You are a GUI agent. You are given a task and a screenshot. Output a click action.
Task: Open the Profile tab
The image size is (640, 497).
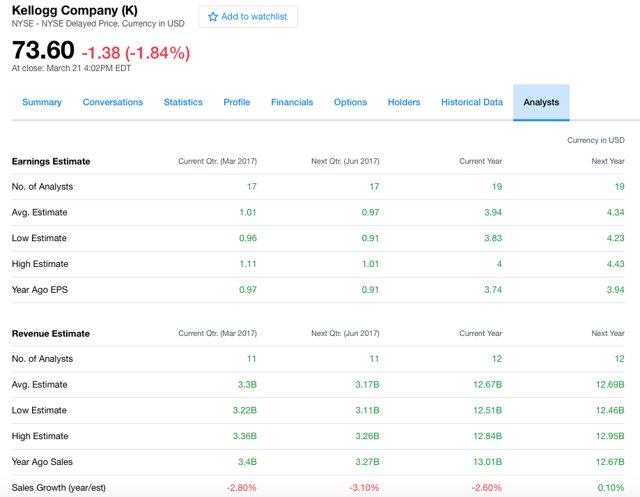tap(237, 102)
